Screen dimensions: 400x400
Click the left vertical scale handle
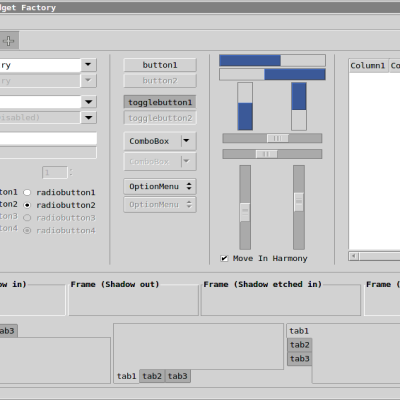[x=245, y=212]
